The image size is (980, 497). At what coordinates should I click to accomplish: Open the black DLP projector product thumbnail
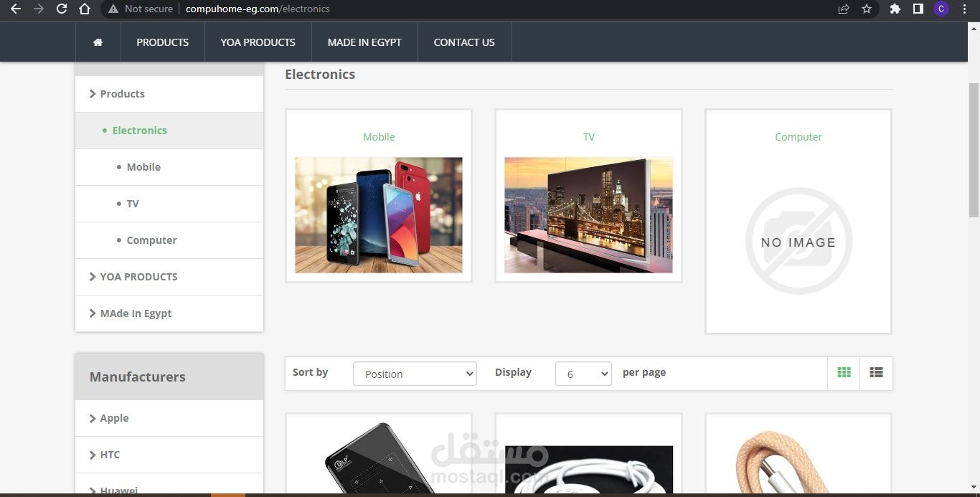click(379, 459)
